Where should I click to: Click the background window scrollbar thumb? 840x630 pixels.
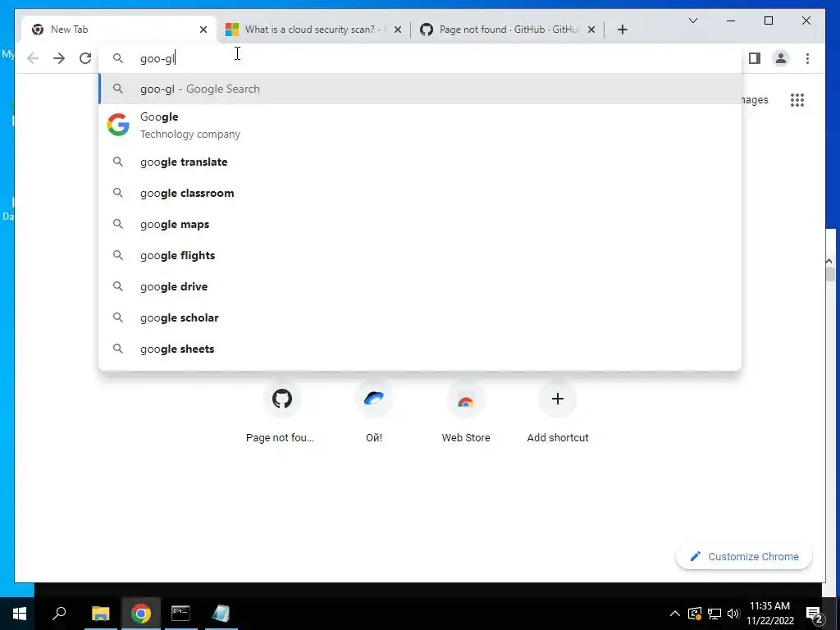[x=830, y=274]
